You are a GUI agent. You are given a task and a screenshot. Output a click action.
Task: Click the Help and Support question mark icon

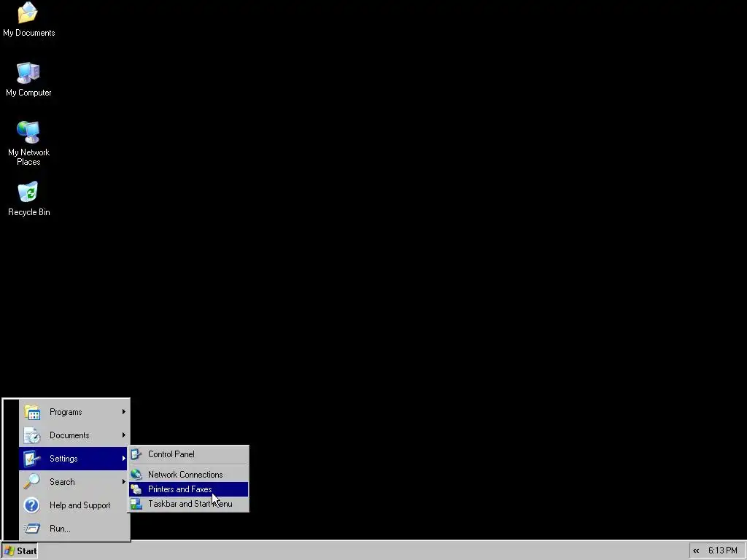click(x=32, y=505)
